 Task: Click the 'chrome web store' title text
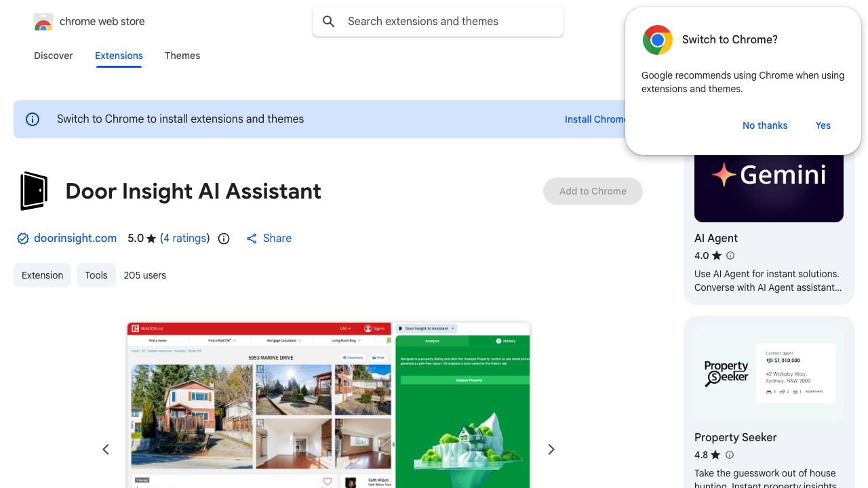click(102, 22)
